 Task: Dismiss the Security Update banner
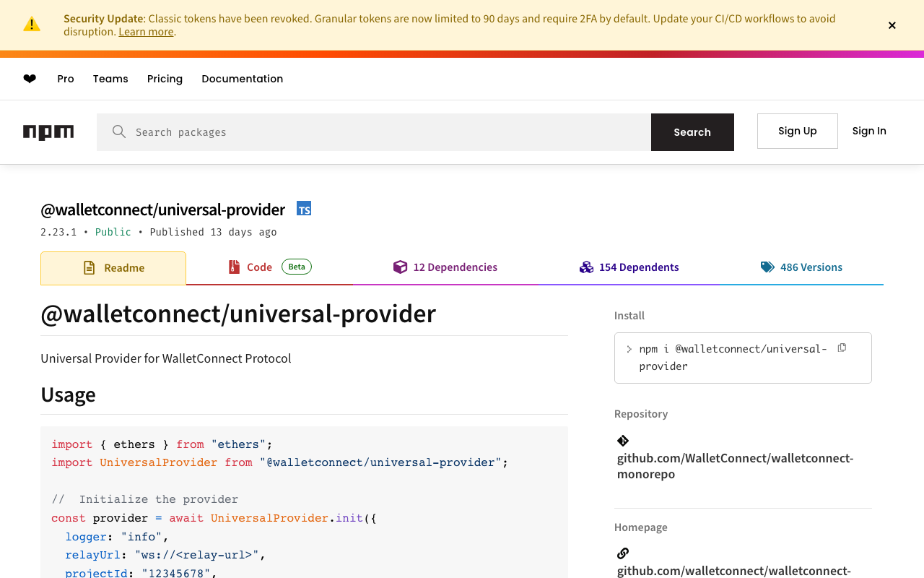tap(892, 25)
